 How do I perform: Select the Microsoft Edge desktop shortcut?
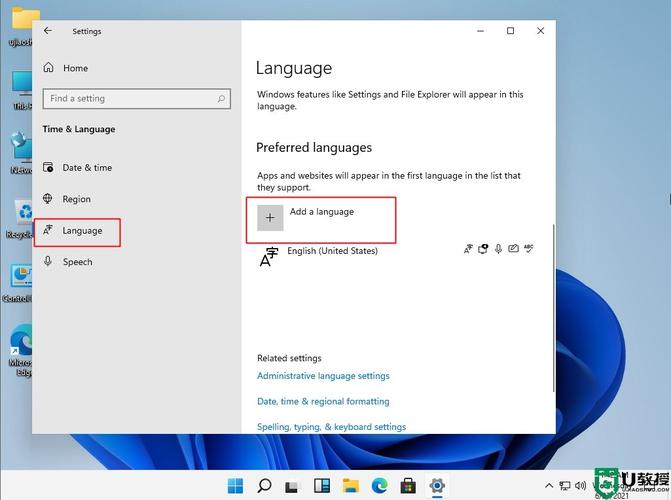coord(20,350)
